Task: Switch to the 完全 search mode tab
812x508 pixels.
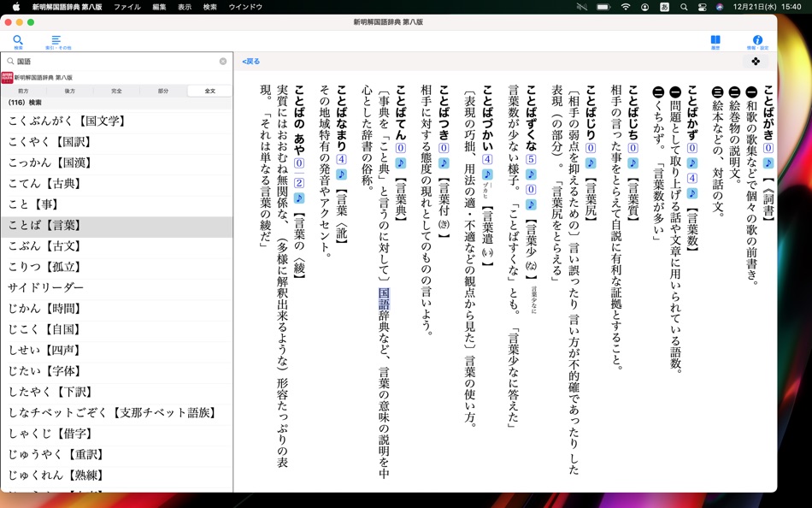Action: pyautogui.click(x=116, y=91)
